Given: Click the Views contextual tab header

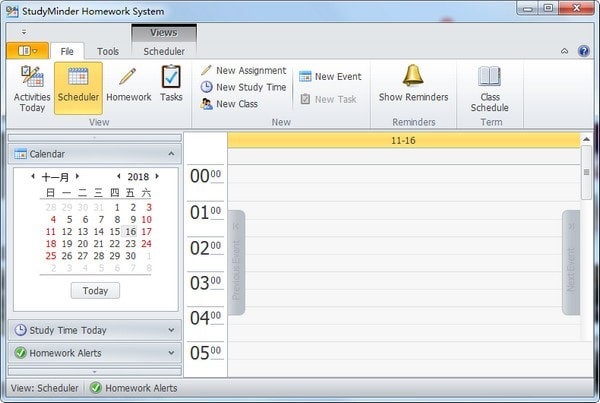Looking at the screenshot, I should point(164,33).
